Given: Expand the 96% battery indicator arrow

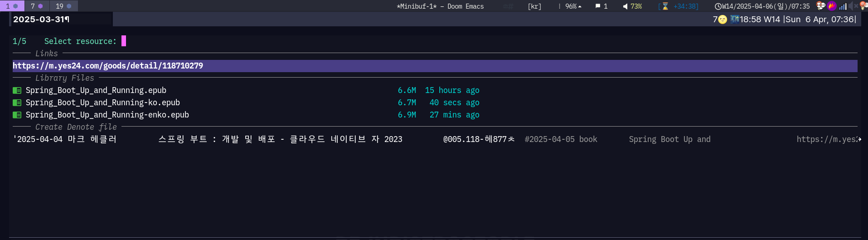Looking at the screenshot, I should (580, 6).
